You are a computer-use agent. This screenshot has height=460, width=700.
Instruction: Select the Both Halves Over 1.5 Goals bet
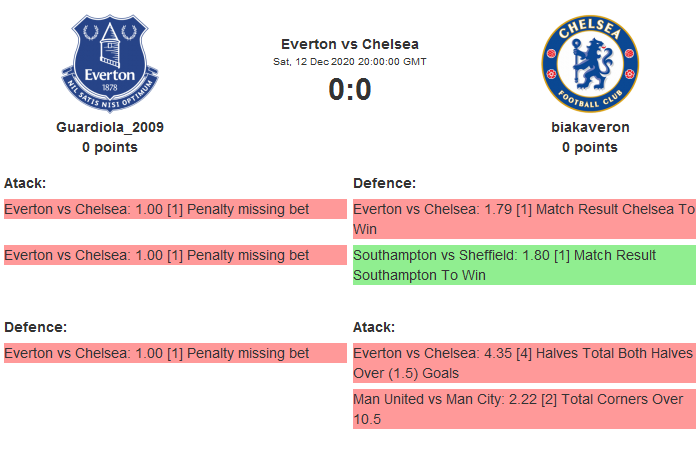click(524, 363)
